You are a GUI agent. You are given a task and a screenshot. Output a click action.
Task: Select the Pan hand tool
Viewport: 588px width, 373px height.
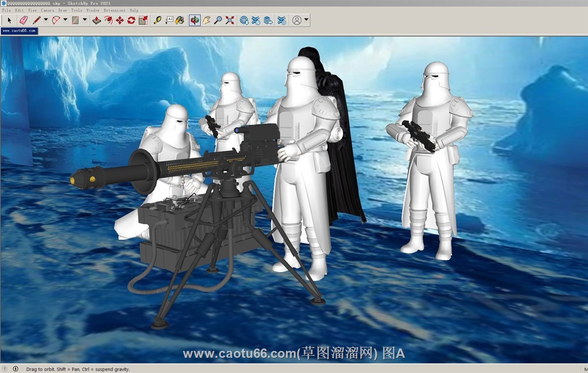tap(206, 20)
